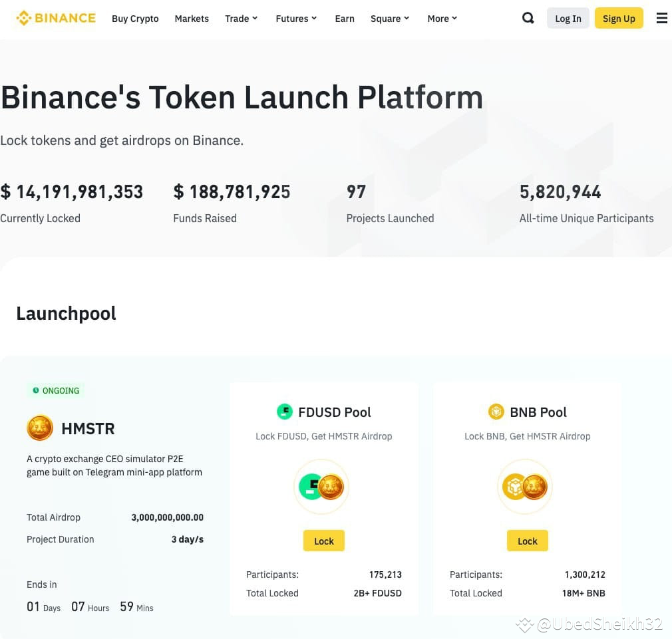672x639 pixels.
Task: Open the Earn menu item
Action: [345, 19]
